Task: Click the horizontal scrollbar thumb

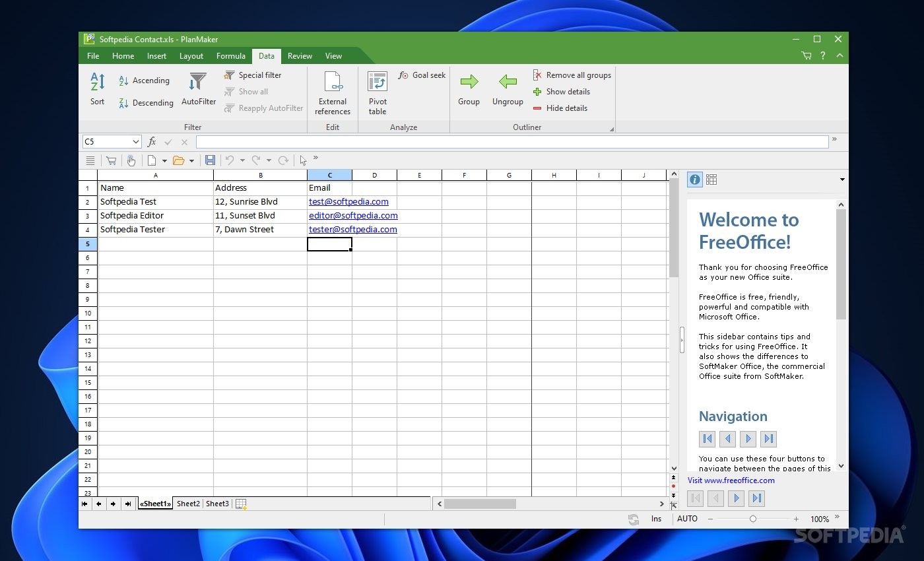Action: coord(480,504)
